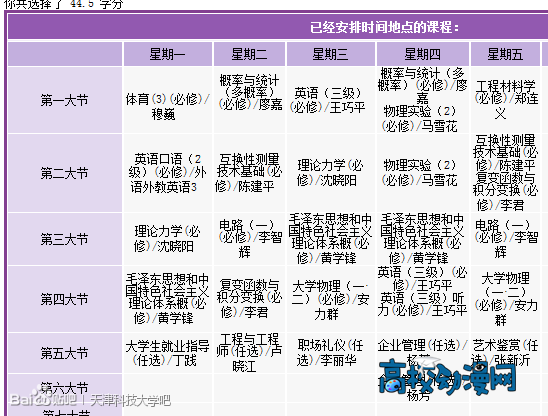Open 理论力学 沈晓阳 in 星期三 column
Image resolution: width=548 pixels, height=416 pixels.
(x=331, y=173)
